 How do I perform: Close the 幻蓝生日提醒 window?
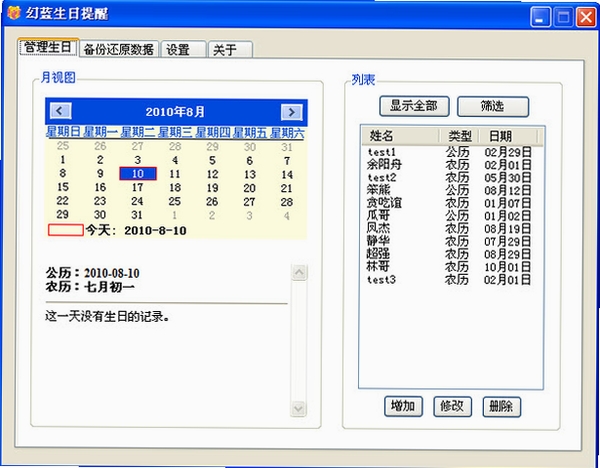point(586,17)
